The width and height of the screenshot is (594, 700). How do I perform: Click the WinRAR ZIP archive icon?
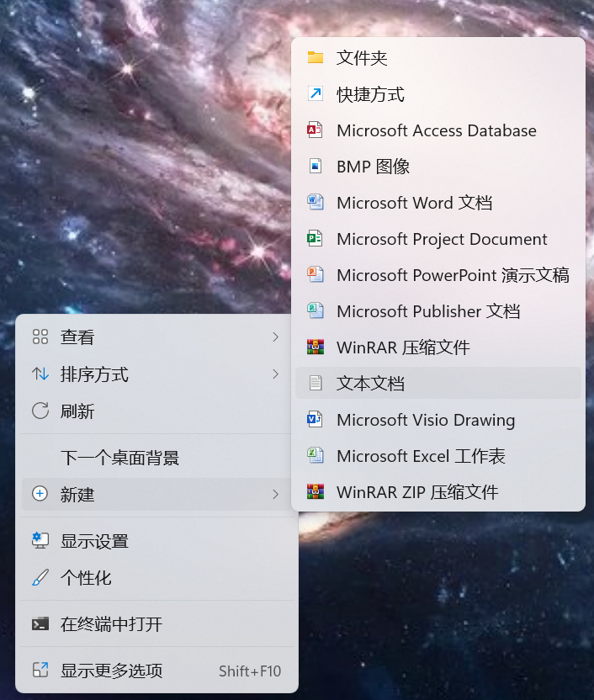point(315,491)
